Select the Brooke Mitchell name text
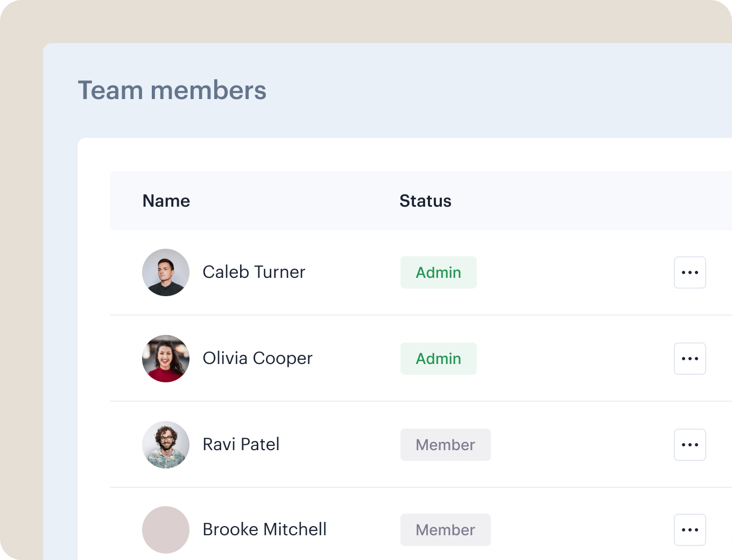Image resolution: width=732 pixels, height=560 pixels. (x=265, y=529)
